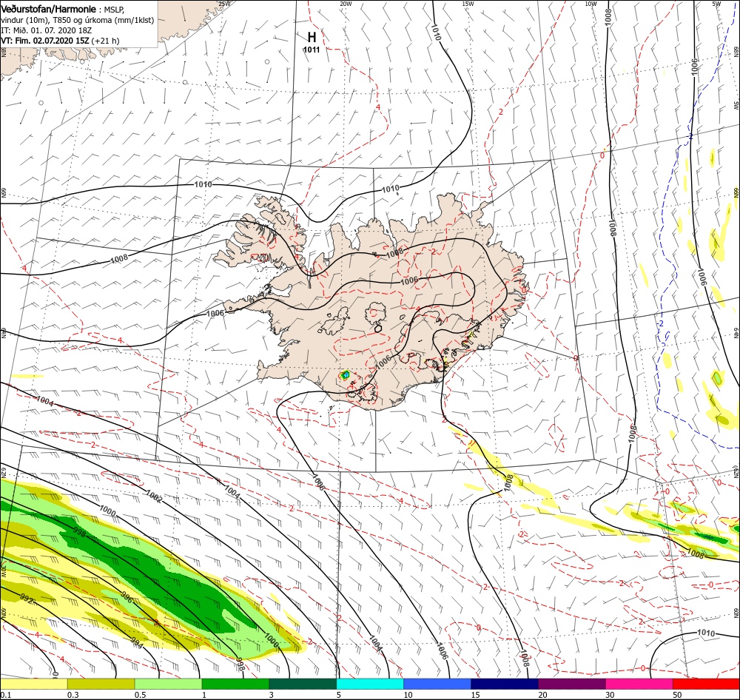The height and width of the screenshot is (700, 740).
Task: Click the cyan 5 mm legend swatch
Action: point(370,684)
